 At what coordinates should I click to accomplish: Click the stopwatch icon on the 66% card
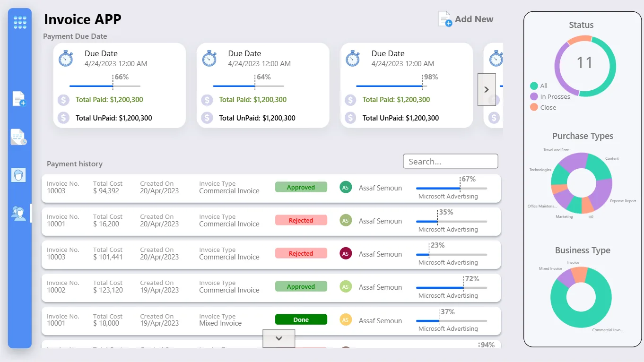(66, 59)
